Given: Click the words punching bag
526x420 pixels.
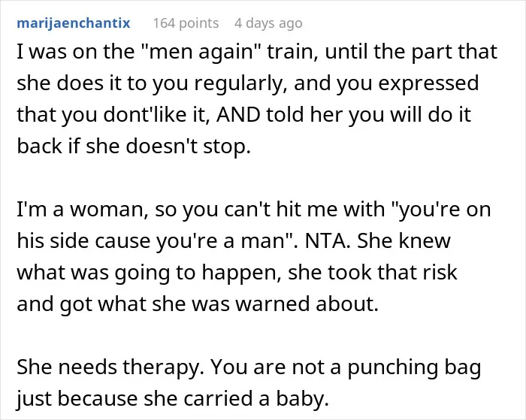Looking at the screenshot, I should [414, 367].
